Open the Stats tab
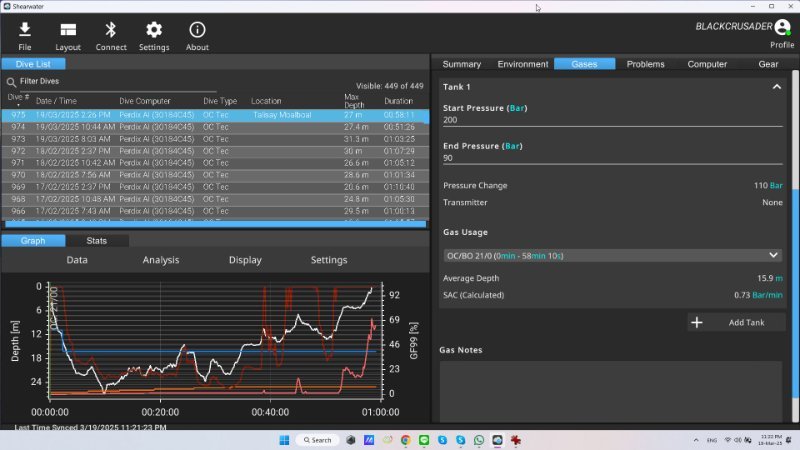 pyautogui.click(x=97, y=241)
